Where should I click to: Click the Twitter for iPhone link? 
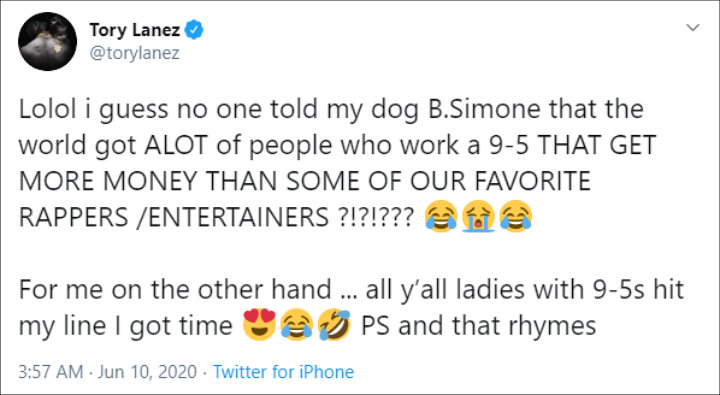[283, 372]
